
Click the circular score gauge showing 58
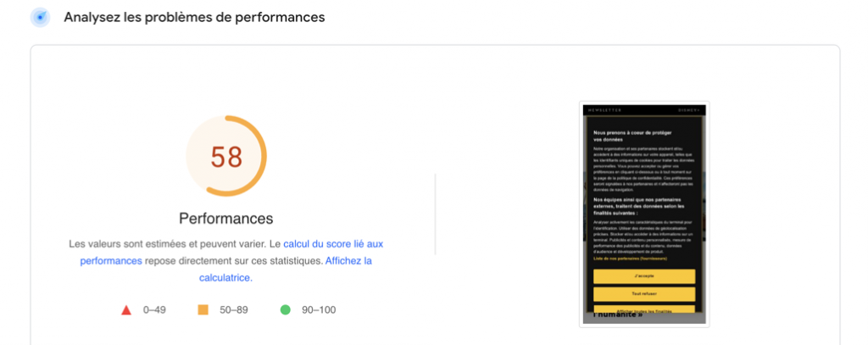pyautogui.click(x=226, y=157)
